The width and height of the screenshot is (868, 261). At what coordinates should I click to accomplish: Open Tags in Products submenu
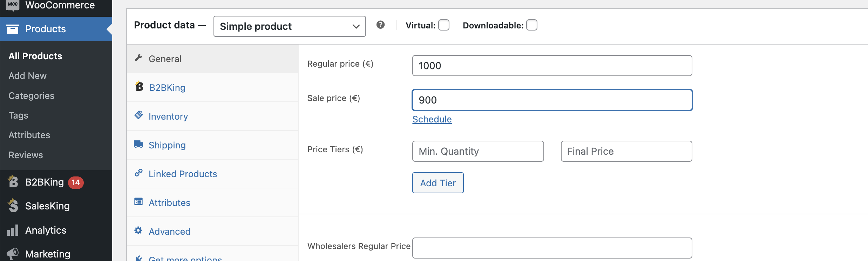point(19,115)
